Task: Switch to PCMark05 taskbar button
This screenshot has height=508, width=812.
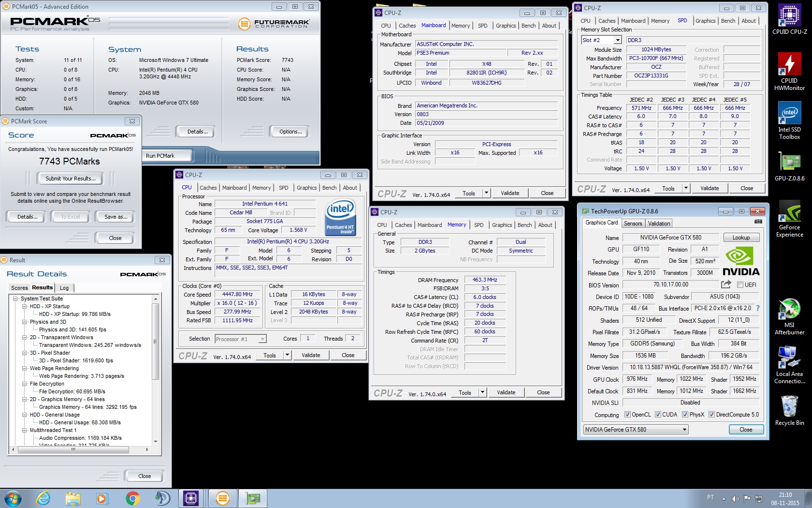Action: point(222,498)
